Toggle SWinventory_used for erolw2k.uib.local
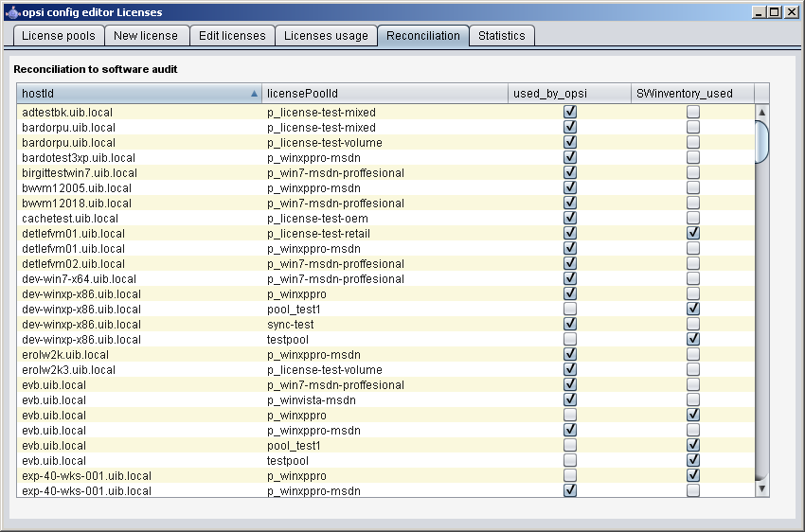This screenshot has height=532, width=805. tap(693, 354)
